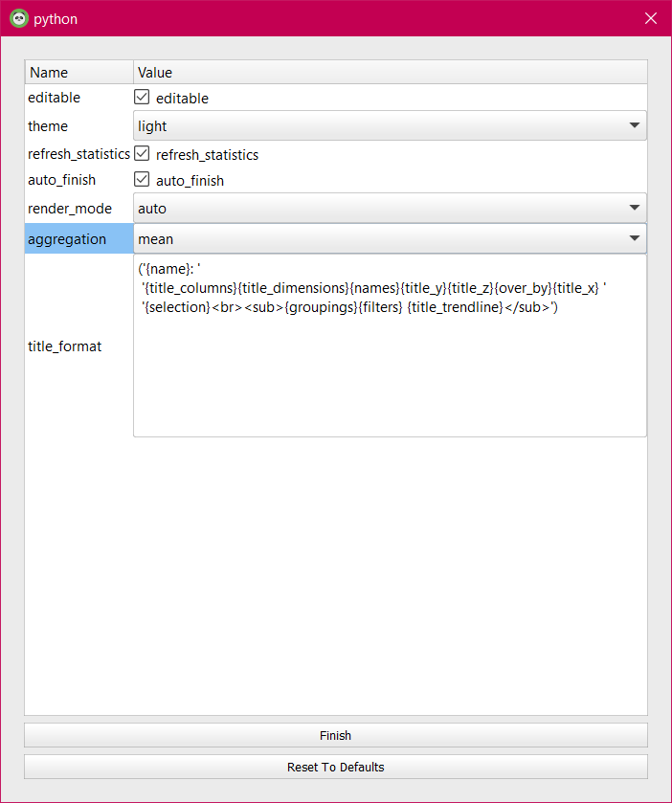Open the theme dropdown showing light

(x=390, y=125)
